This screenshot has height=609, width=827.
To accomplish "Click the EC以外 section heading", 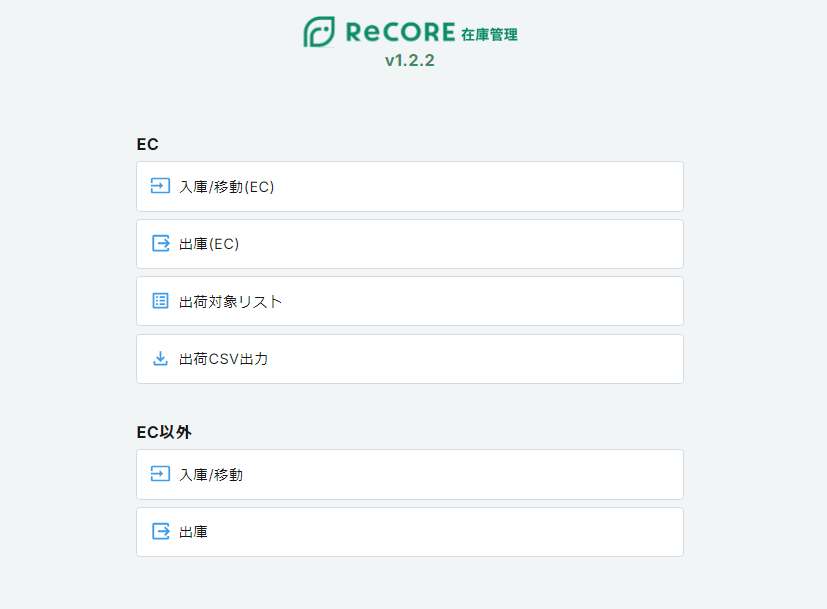I will click(164, 432).
